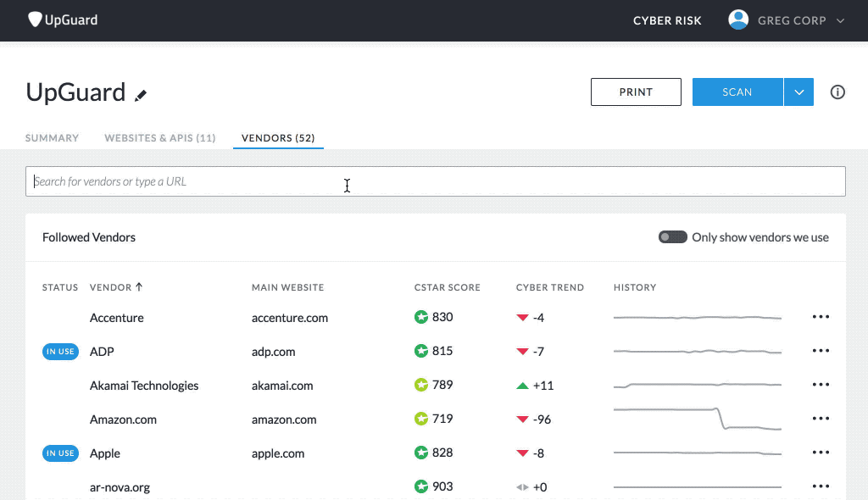Screen dimensions: 868x500
Task: Click the IN USE badge for Apple
Action: (60, 453)
